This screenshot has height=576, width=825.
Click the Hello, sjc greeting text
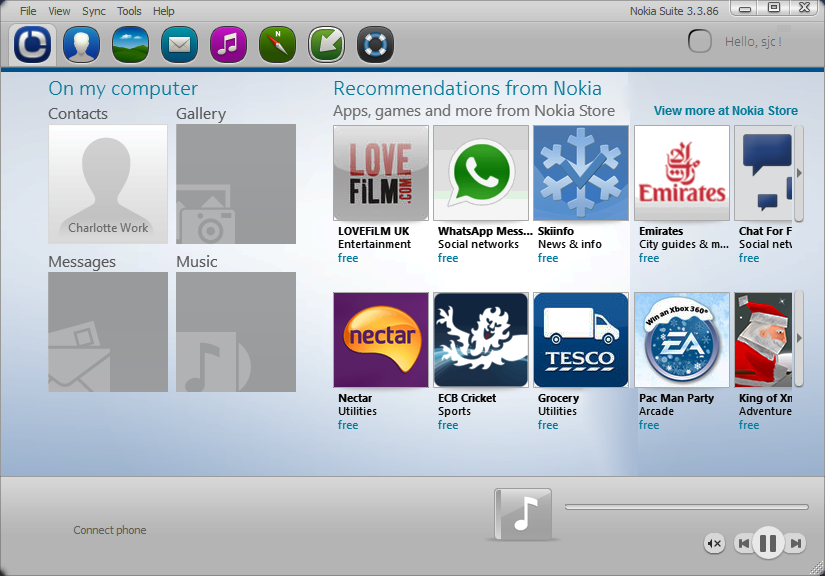(x=753, y=42)
